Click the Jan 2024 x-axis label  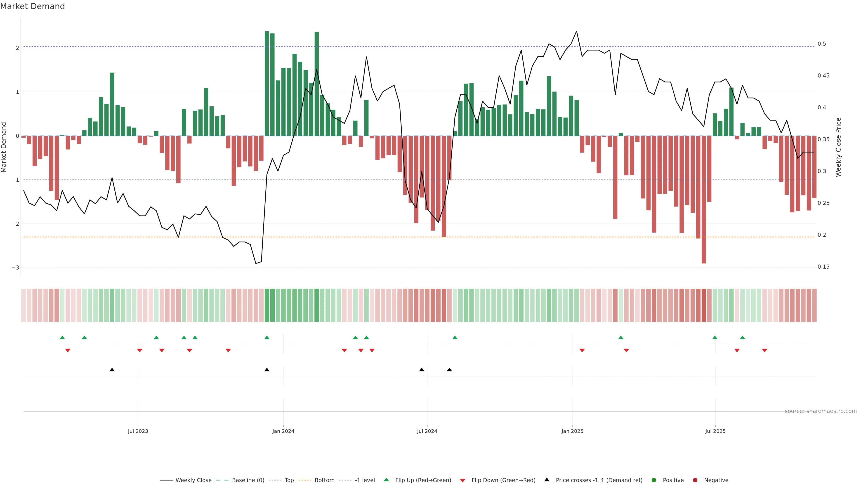point(283,431)
